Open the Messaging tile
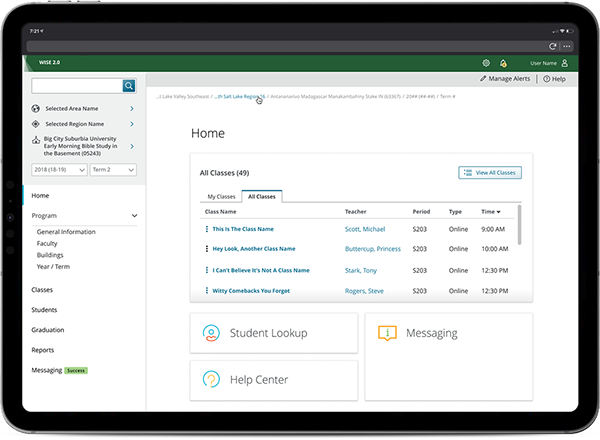 click(448, 357)
